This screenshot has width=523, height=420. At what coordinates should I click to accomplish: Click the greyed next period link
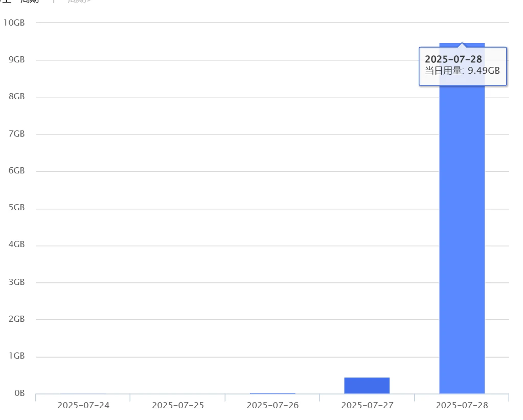pos(79,2)
